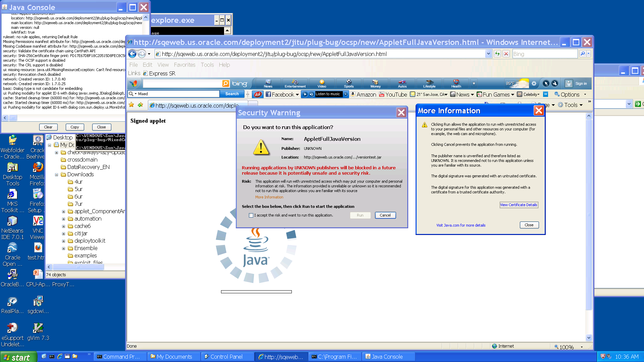Image resolution: width=644 pixels, height=362 pixels.
Task: Click the Java Console taskbar button
Action: tap(387, 357)
